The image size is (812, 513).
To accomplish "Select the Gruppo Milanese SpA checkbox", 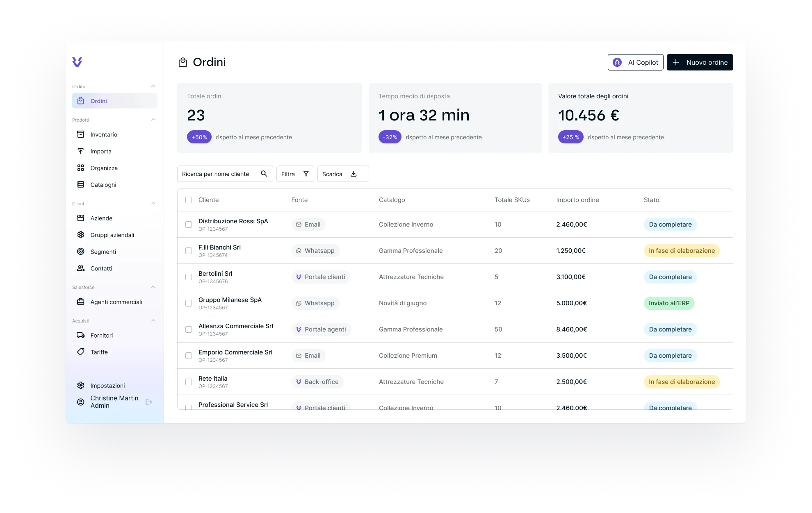I will [x=189, y=303].
